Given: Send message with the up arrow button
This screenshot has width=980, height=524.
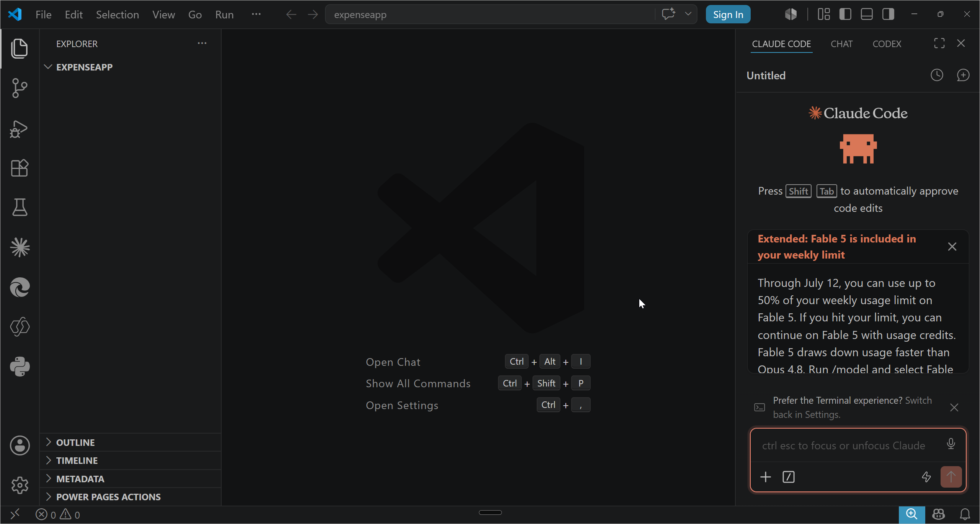Looking at the screenshot, I should 951,477.
